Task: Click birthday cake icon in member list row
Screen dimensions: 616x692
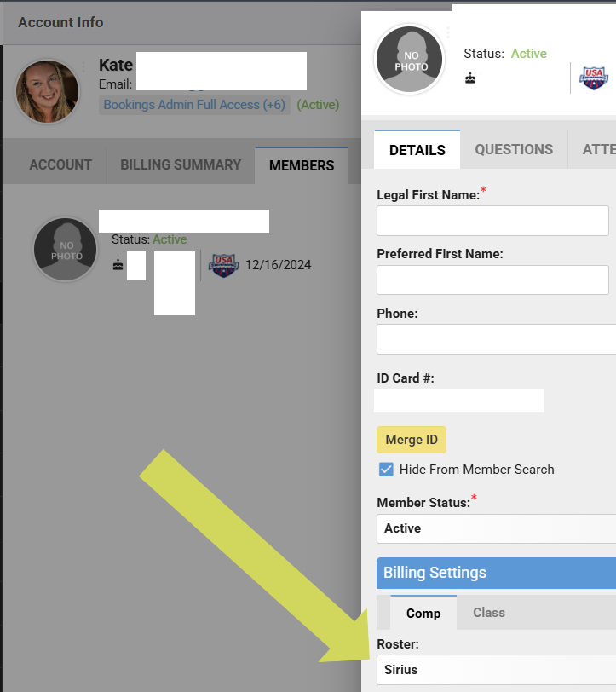Action: [118, 265]
